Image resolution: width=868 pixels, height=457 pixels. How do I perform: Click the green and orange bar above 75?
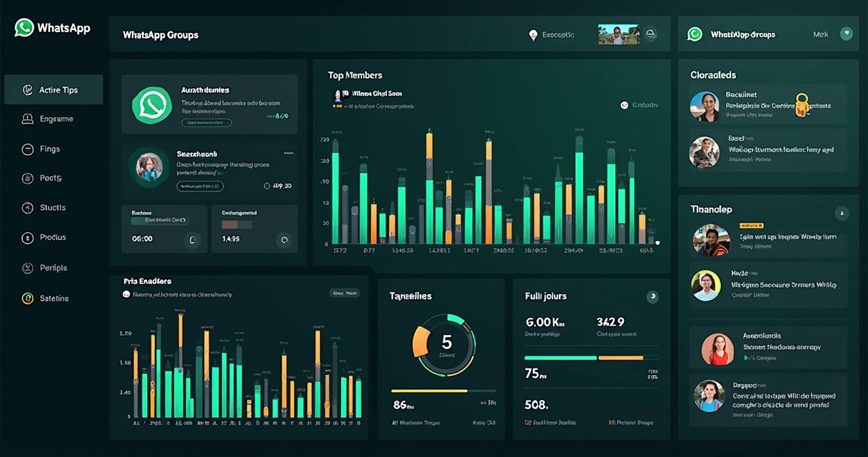tap(592, 358)
